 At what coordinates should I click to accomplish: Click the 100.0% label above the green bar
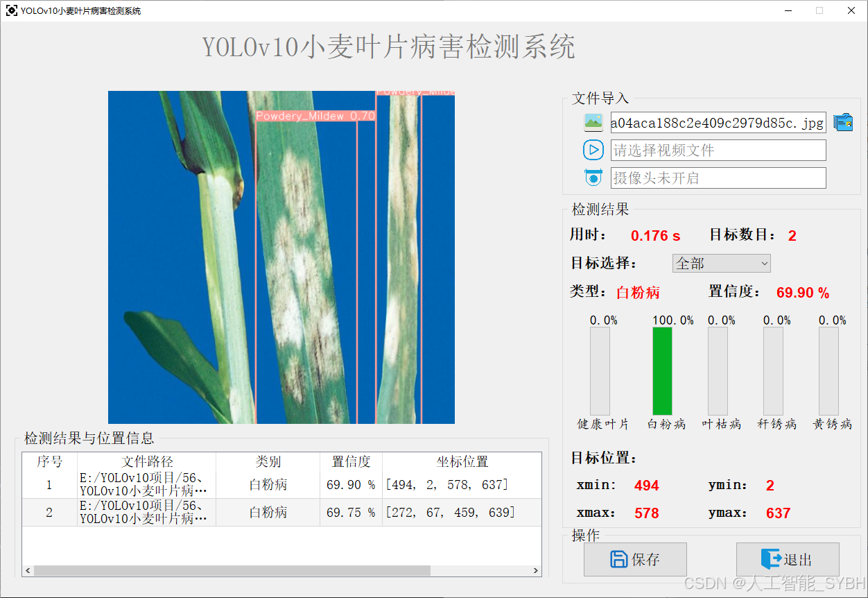tap(672, 320)
